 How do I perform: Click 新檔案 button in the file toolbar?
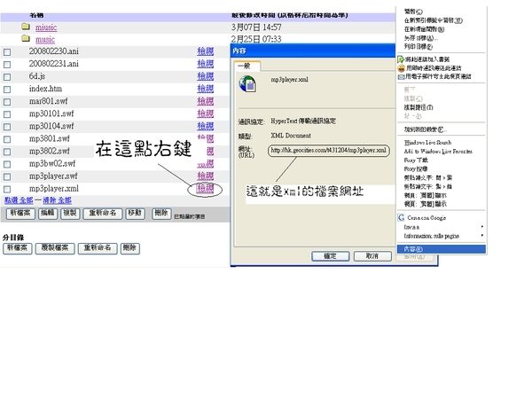(20, 214)
